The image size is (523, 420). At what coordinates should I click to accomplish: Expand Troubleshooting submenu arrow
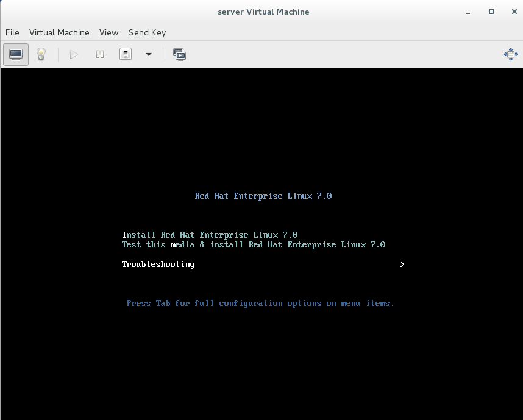click(402, 264)
